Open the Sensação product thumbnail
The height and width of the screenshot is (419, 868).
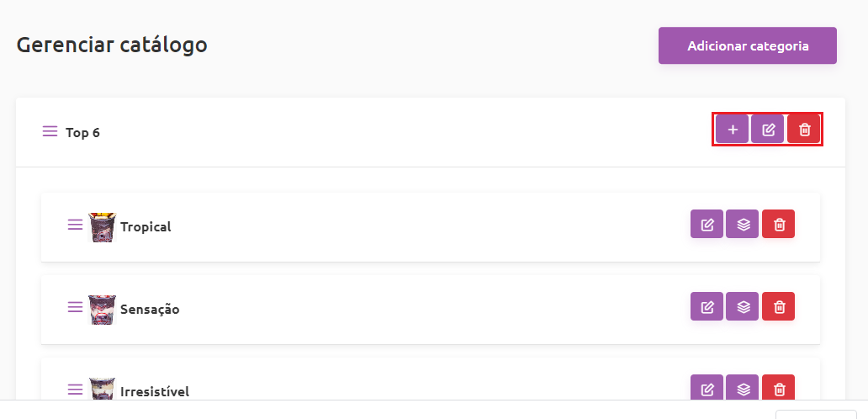click(103, 310)
